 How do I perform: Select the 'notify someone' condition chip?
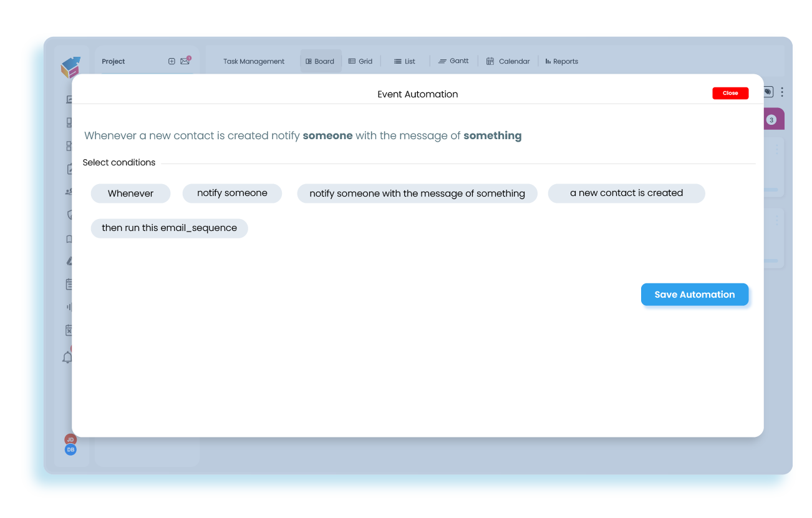232,193
